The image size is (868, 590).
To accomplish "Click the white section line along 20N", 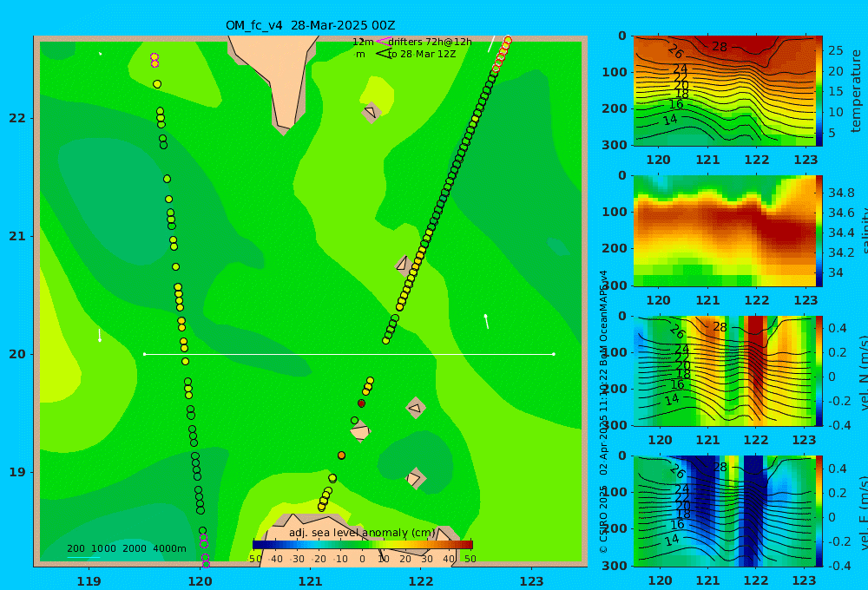I will coord(349,354).
